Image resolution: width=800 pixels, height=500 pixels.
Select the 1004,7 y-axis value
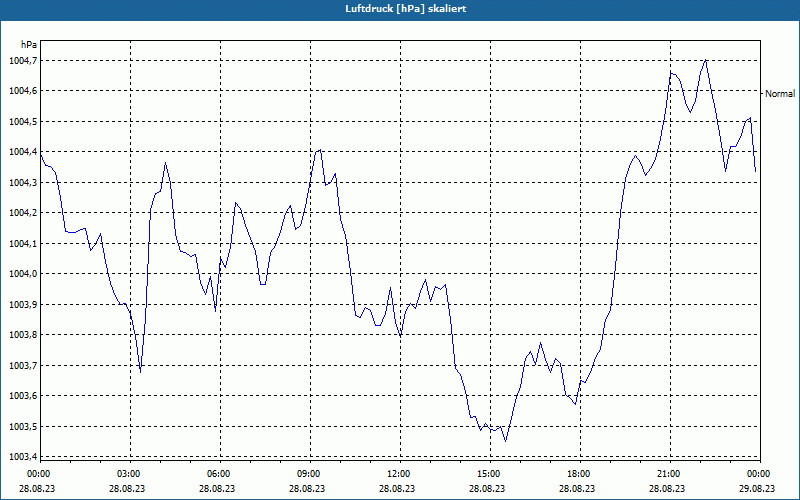tap(23, 61)
